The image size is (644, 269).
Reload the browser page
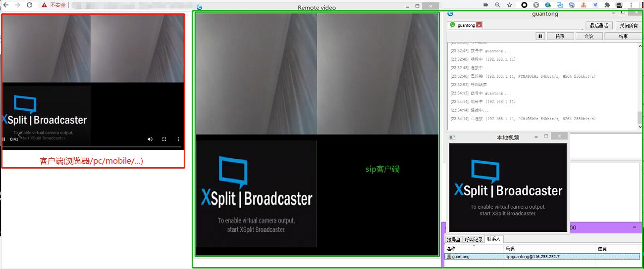click(30, 4)
